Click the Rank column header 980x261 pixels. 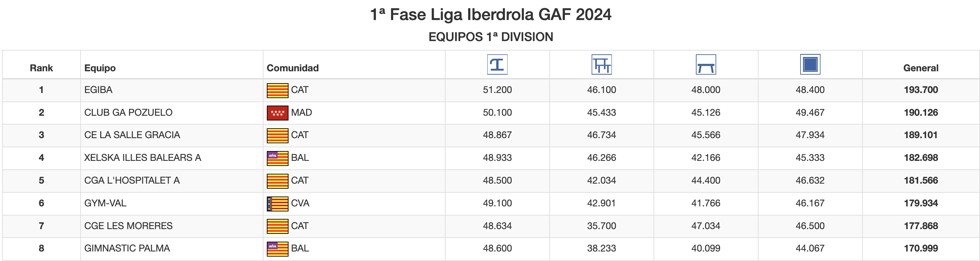[41, 68]
